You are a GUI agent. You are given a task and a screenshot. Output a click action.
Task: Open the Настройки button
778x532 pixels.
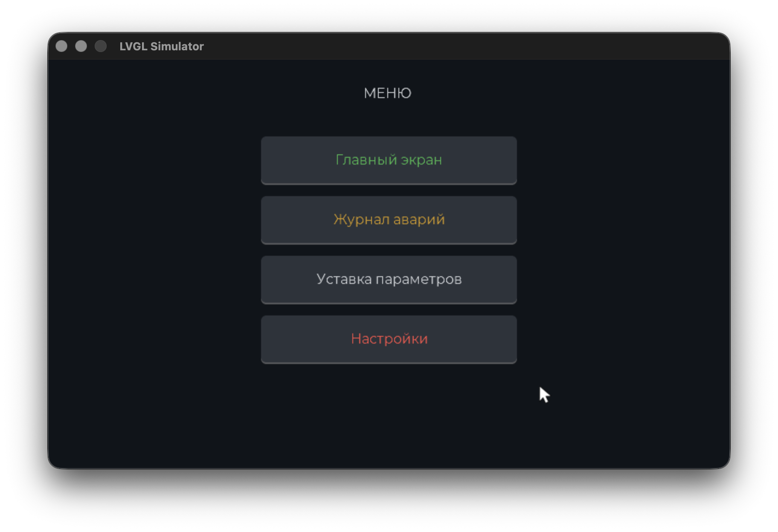[389, 339]
